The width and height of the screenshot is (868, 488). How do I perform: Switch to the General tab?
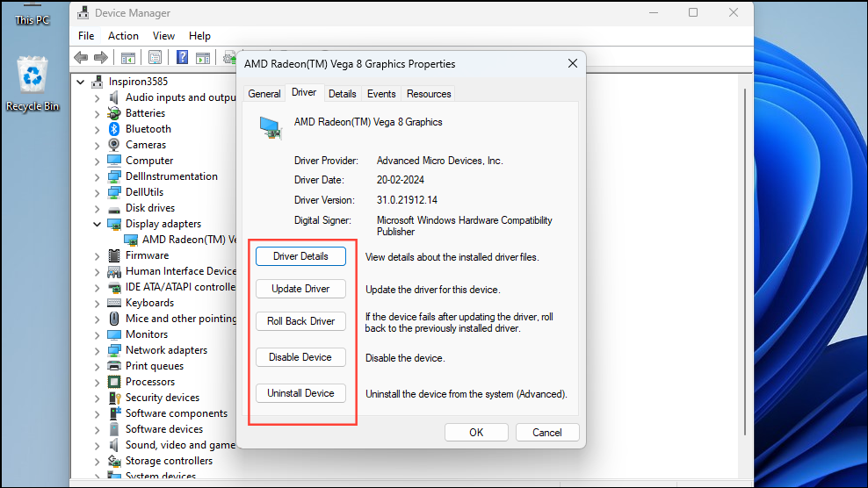[x=264, y=94]
